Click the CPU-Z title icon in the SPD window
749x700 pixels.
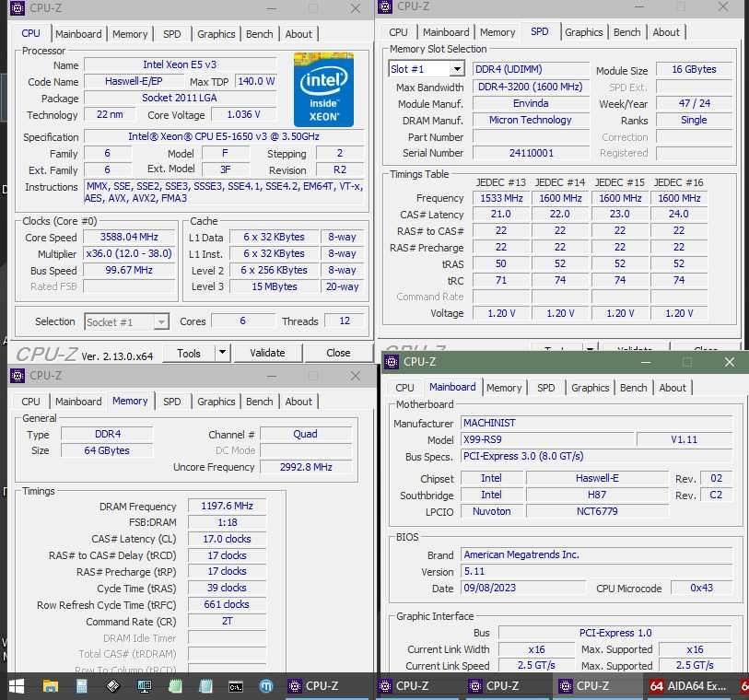[385, 6]
